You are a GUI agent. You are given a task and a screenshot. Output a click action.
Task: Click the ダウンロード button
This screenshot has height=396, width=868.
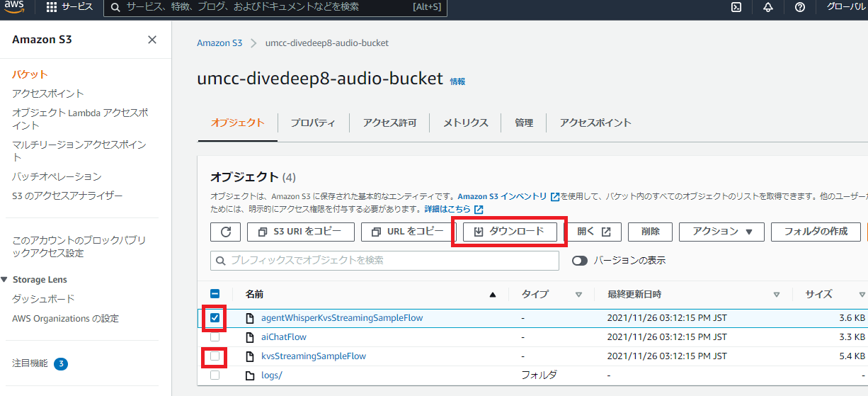(x=510, y=232)
